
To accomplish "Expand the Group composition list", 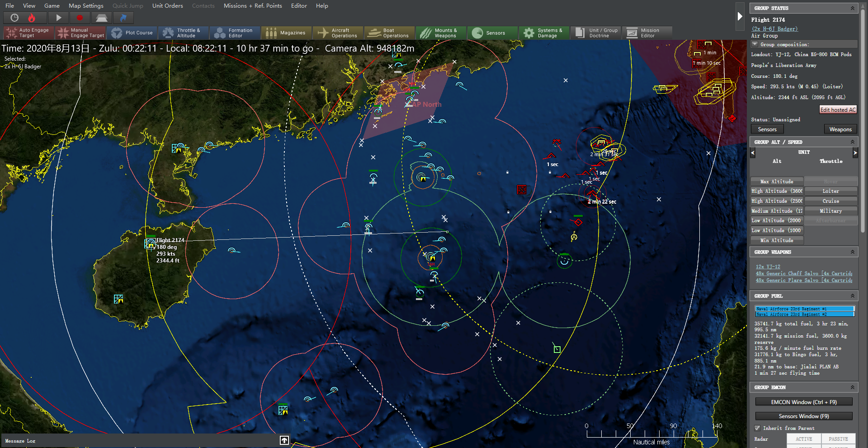I will coord(755,44).
